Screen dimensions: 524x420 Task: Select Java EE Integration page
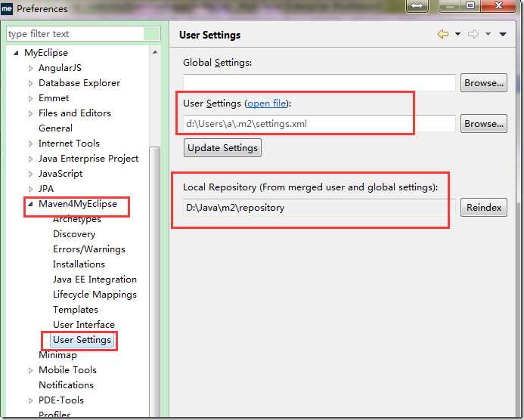tap(95, 279)
